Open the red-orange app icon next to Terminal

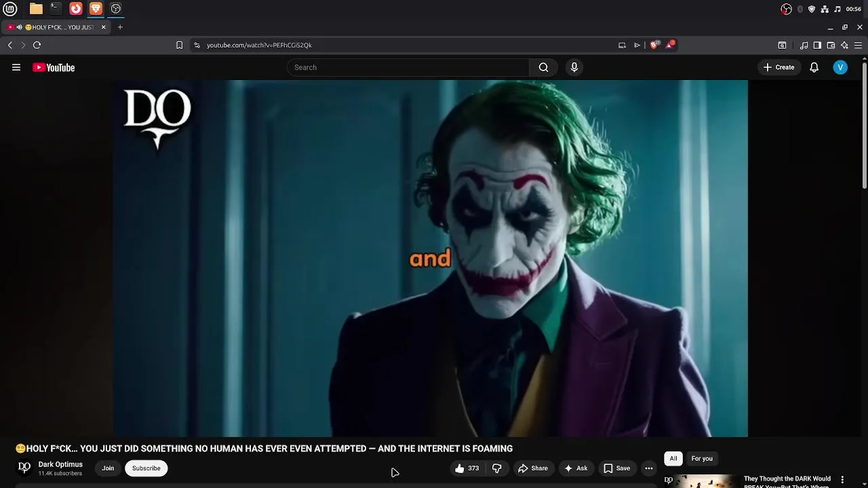coord(76,9)
